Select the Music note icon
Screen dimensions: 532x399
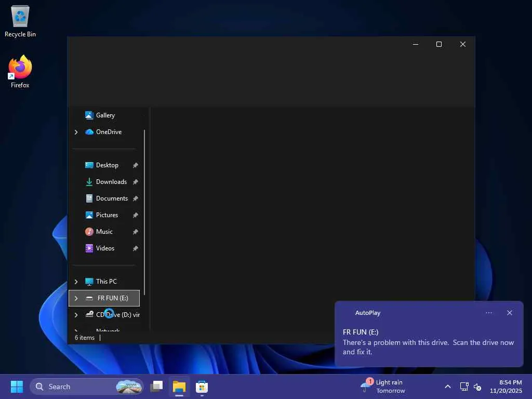click(x=89, y=232)
